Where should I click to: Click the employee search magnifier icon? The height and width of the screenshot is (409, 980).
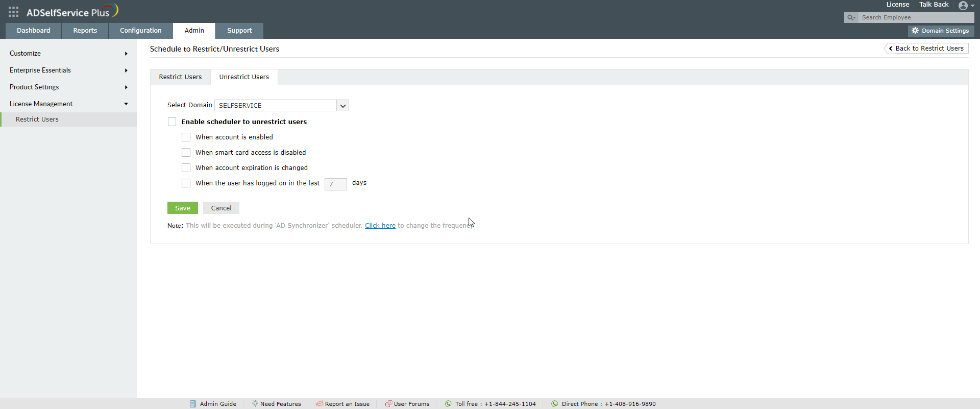(x=851, y=17)
